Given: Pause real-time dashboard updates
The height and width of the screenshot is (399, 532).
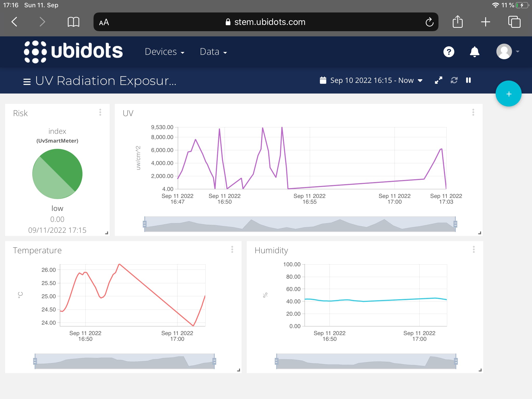Looking at the screenshot, I should click(x=468, y=80).
